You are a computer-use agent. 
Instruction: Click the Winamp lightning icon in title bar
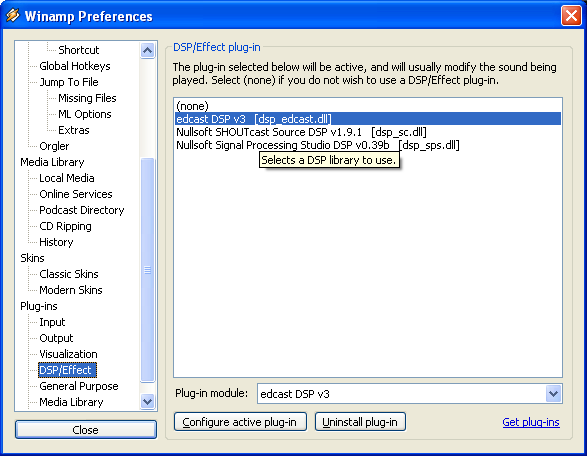coord(13,15)
